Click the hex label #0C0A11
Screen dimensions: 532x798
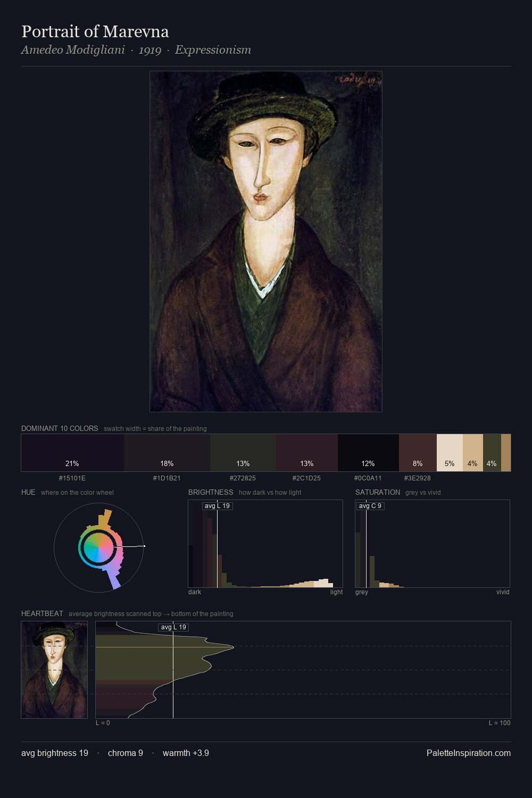click(x=368, y=478)
